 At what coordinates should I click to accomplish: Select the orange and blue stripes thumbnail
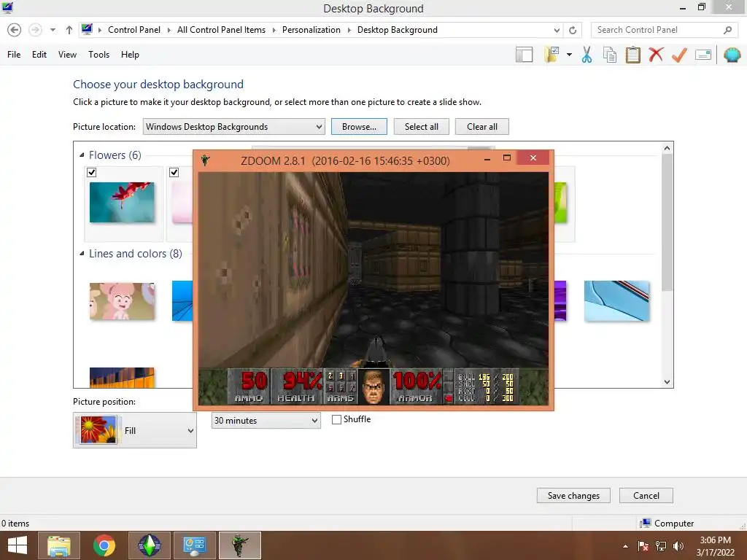[122, 377]
